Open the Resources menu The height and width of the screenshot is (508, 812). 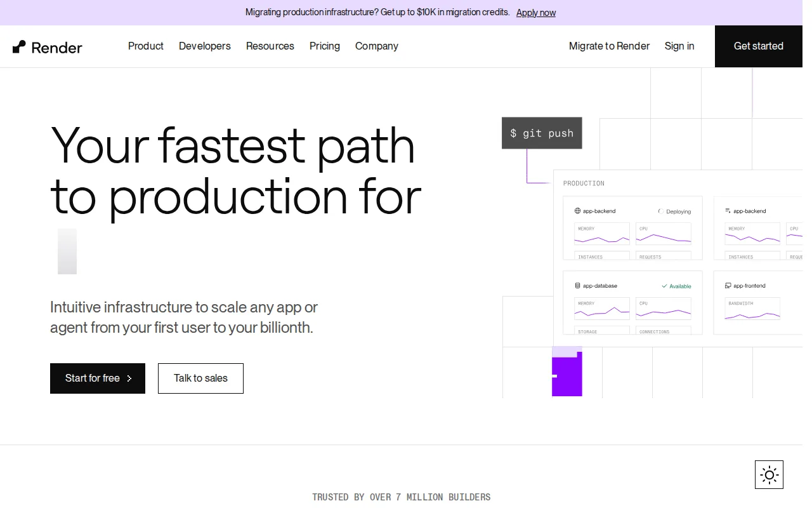[x=270, y=46]
